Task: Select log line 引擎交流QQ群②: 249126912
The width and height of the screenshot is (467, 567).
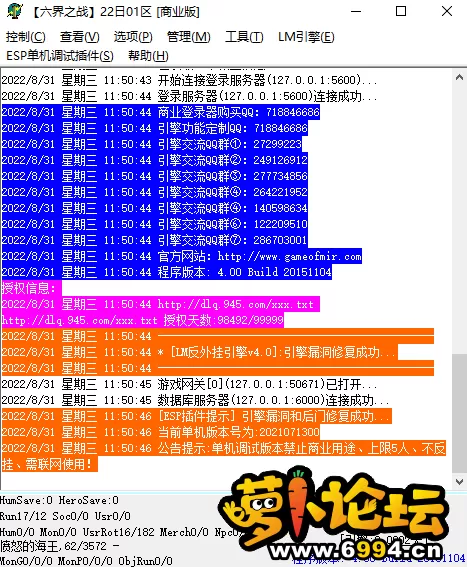Action: tap(154, 160)
